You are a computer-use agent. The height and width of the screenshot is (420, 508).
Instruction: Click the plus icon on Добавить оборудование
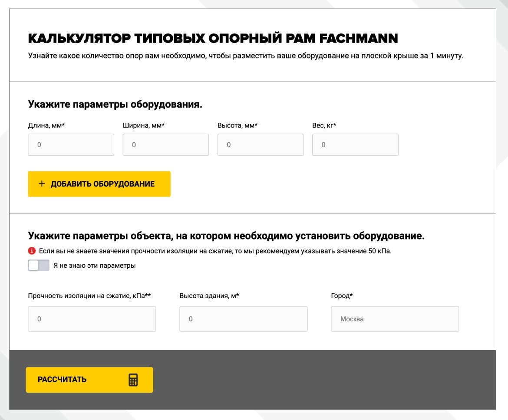[x=42, y=184]
